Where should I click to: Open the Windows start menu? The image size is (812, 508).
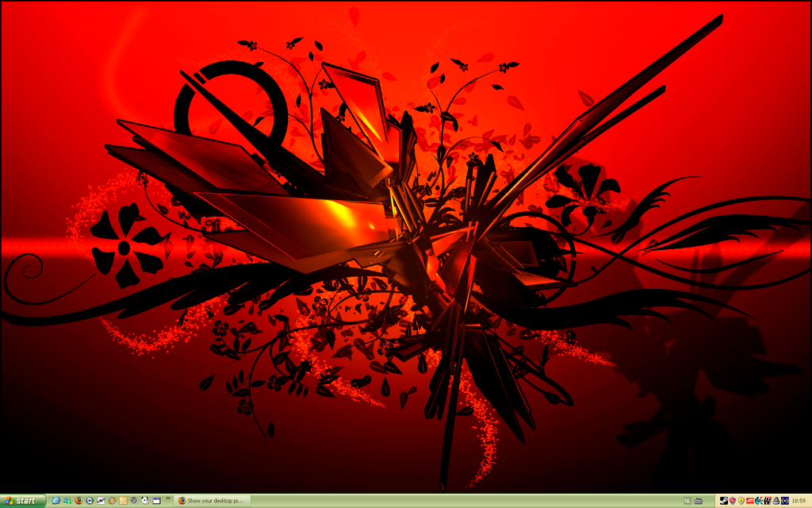pyautogui.click(x=23, y=501)
